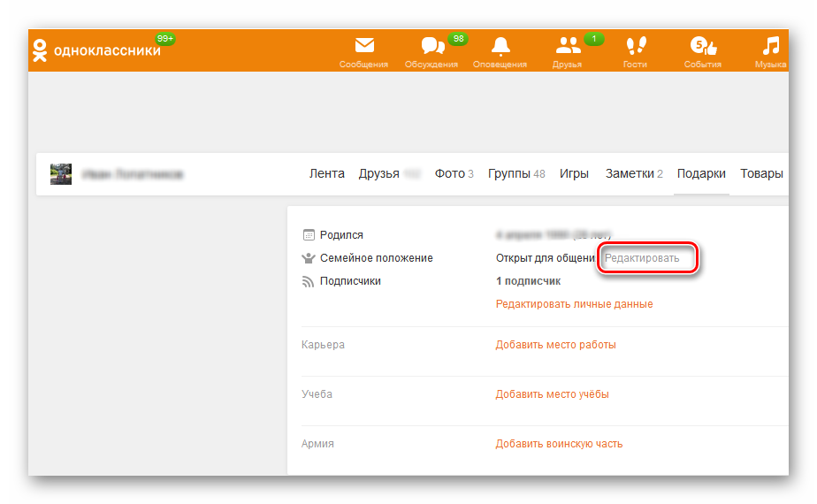Viewport: 817px width, 504px height.
Task: Select the Подарки tab
Action: [x=701, y=174]
